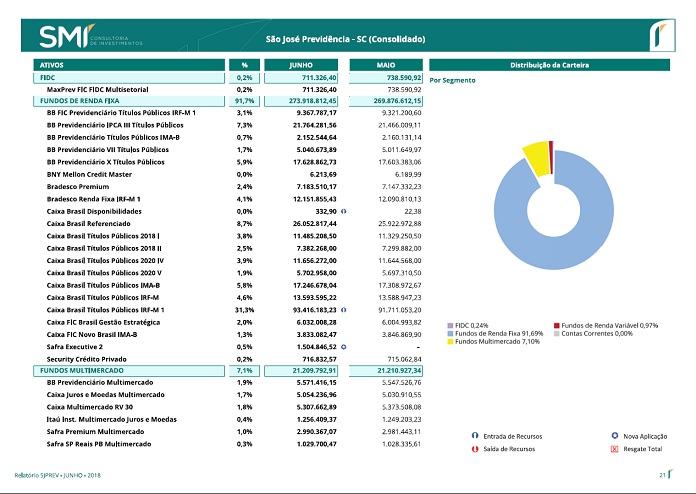Click the footer text Relatório SJPREV JUNHO 2018

57,475
